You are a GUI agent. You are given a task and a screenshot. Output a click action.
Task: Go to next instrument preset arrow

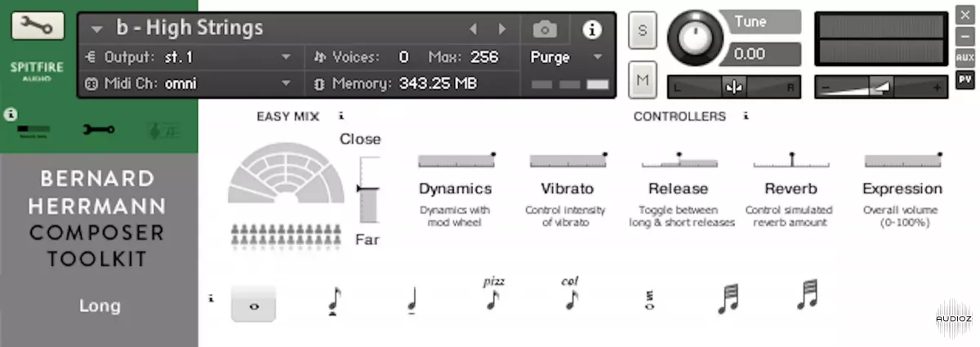502,29
